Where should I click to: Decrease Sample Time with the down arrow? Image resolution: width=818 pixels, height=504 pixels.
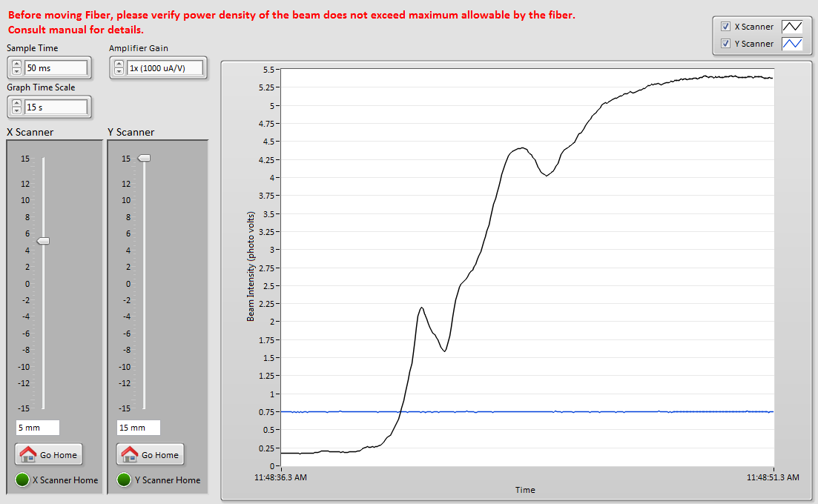[x=16, y=73]
